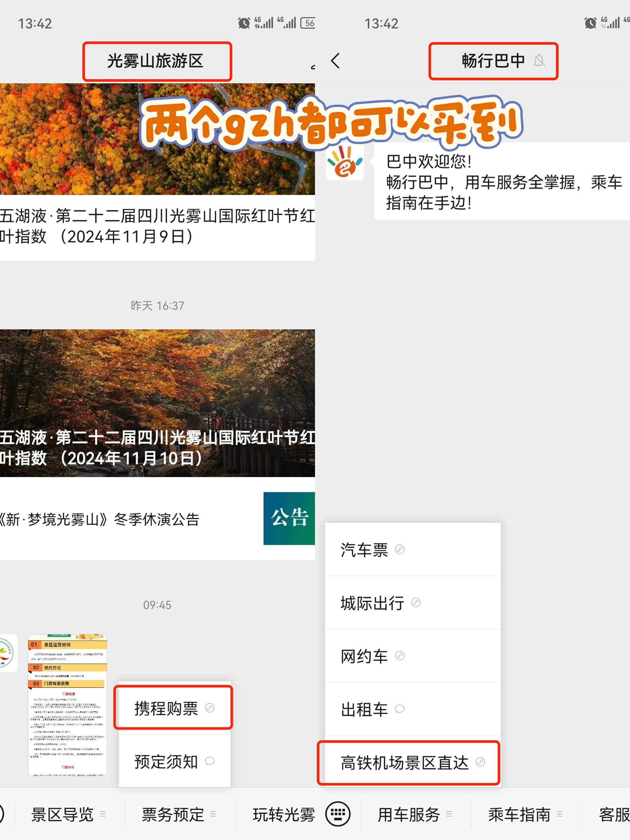This screenshot has height=840, width=630.
Task: Check alarm icon in left status bar
Action: click(x=244, y=23)
